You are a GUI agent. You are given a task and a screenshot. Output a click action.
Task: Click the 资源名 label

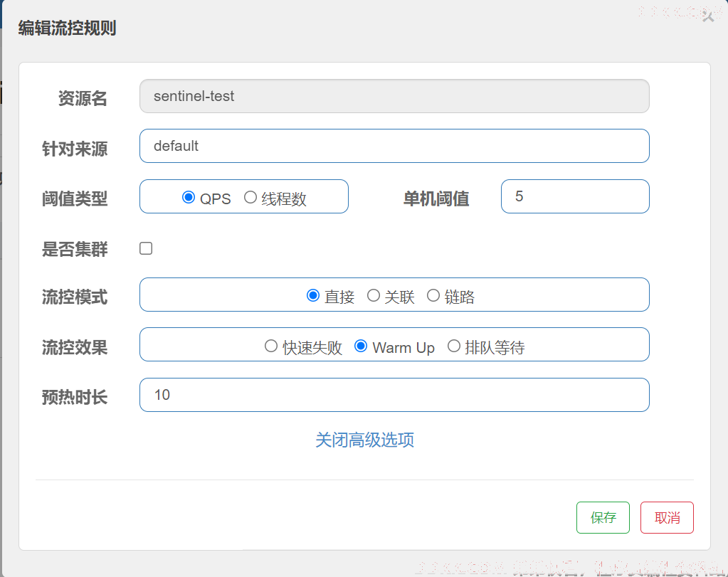coord(83,98)
